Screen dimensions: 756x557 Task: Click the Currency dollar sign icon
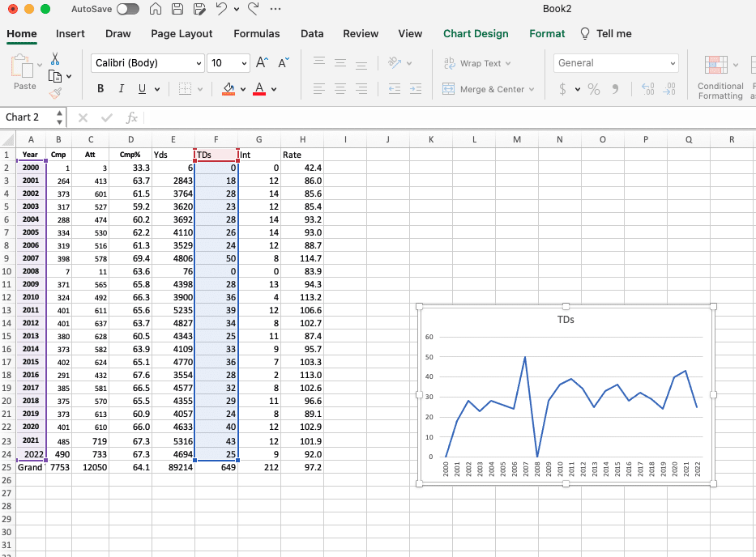click(562, 89)
